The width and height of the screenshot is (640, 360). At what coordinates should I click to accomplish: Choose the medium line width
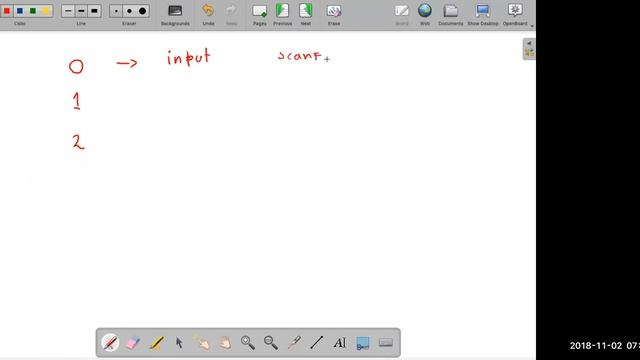81,11
